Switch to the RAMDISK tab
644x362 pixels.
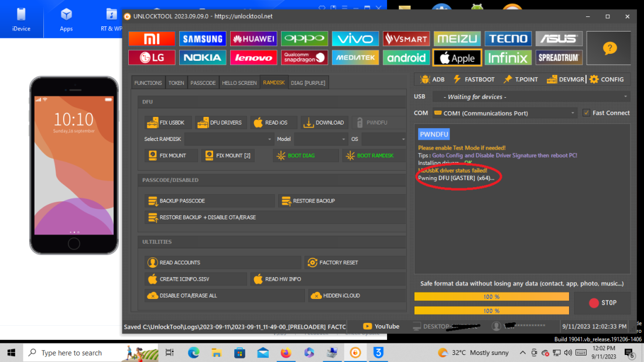(273, 82)
